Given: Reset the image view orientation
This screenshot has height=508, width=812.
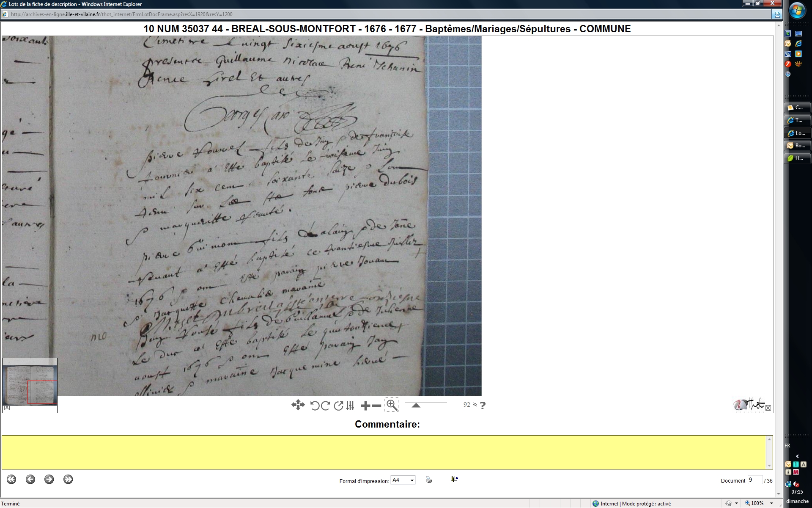Looking at the screenshot, I should click(x=338, y=406).
